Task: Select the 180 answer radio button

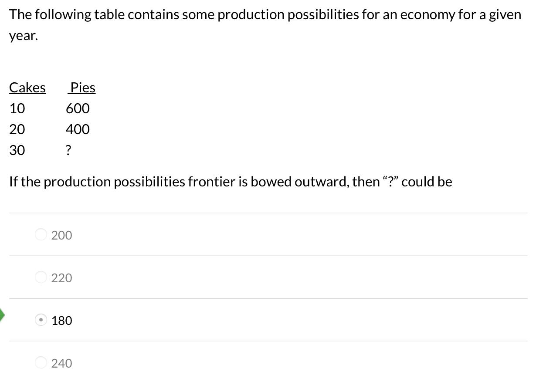Action: (x=41, y=320)
